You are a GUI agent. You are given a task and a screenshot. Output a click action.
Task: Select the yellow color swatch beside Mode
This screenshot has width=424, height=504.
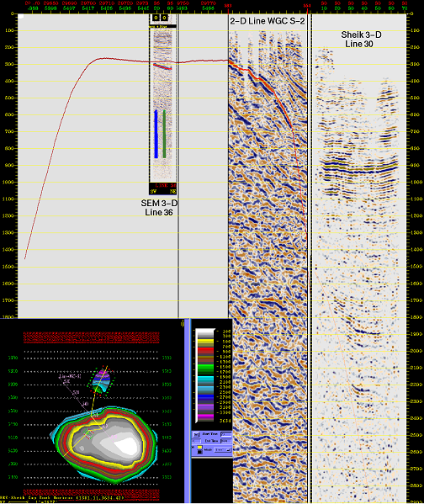[199, 447]
